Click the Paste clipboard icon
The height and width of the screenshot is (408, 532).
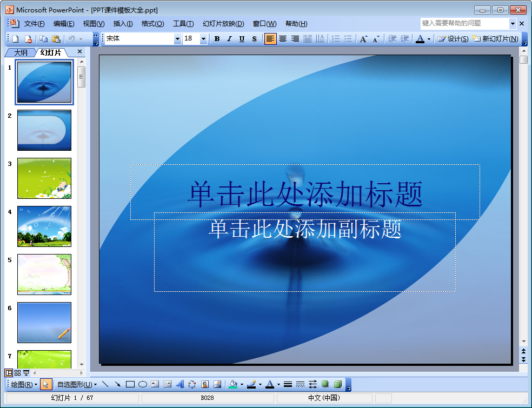pyautogui.click(x=56, y=39)
